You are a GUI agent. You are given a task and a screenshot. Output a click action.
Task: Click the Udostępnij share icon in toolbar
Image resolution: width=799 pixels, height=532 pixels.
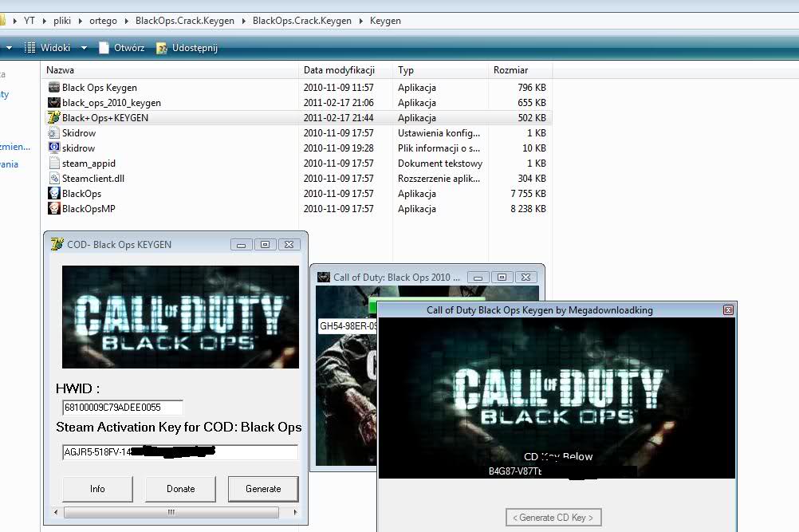tap(162, 48)
